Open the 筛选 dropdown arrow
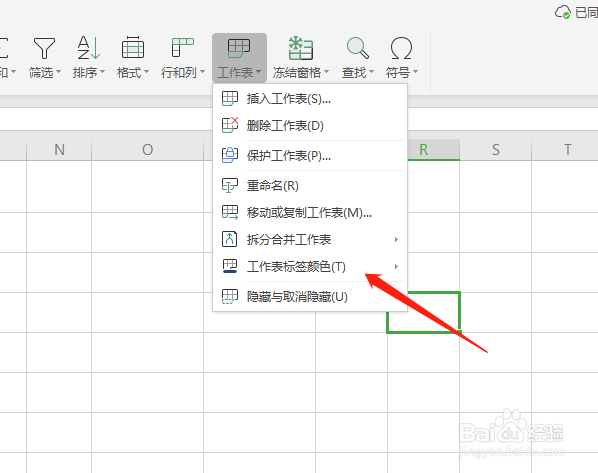 point(58,71)
